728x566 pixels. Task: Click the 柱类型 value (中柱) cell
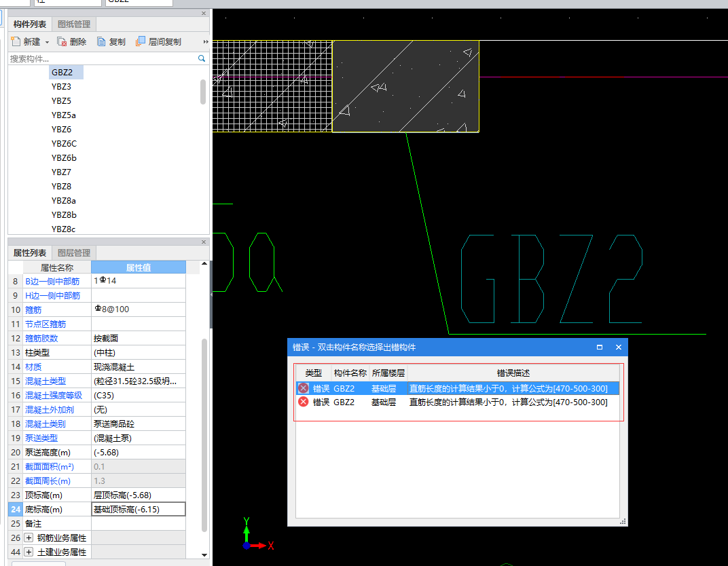pyautogui.click(x=139, y=353)
